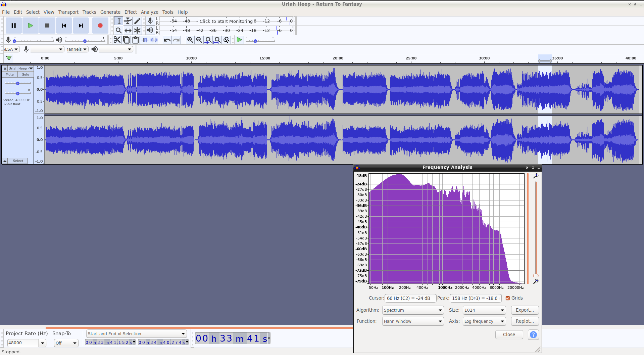Image resolution: width=644 pixels, height=355 pixels.
Task: Solo the Uriah Heep track
Action: coord(26,75)
